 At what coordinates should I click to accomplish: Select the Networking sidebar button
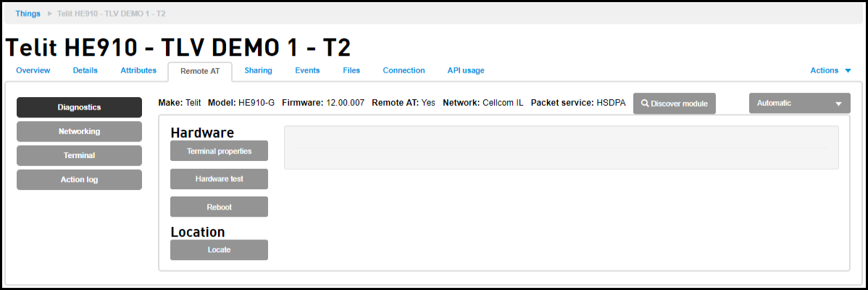(79, 132)
